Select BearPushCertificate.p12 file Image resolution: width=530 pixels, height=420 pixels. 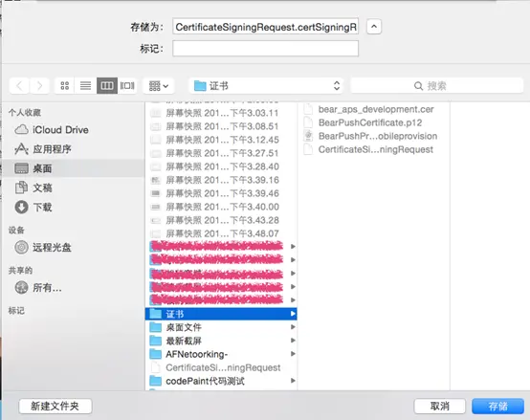[x=374, y=122]
